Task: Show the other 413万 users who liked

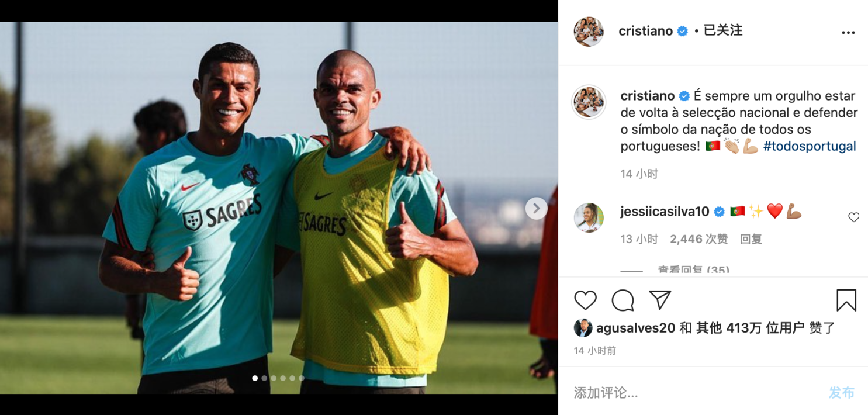Action: tap(750, 328)
